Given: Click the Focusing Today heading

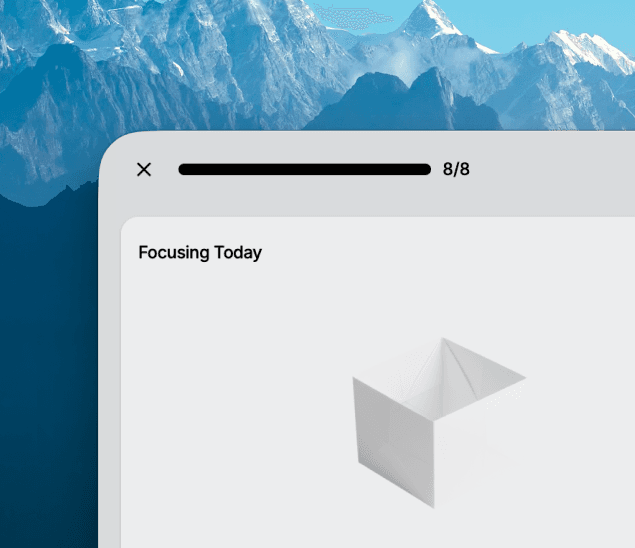Looking at the screenshot, I should click(200, 253).
